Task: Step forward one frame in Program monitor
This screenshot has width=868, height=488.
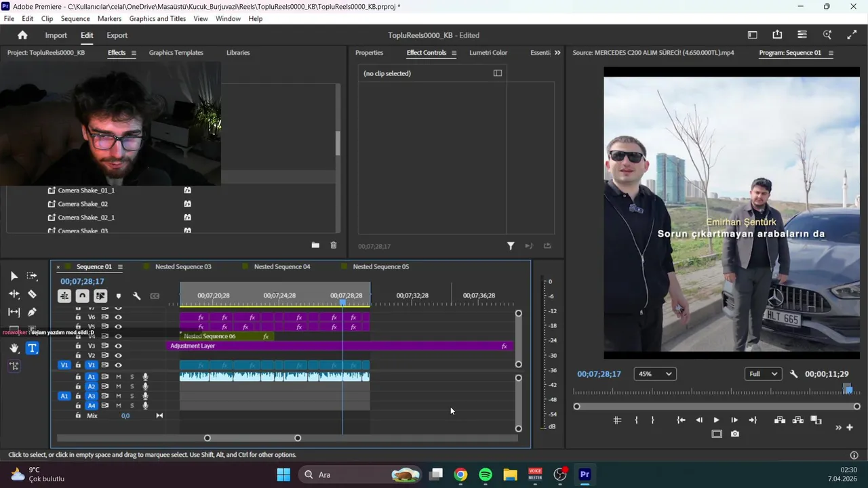Action: [x=734, y=420]
